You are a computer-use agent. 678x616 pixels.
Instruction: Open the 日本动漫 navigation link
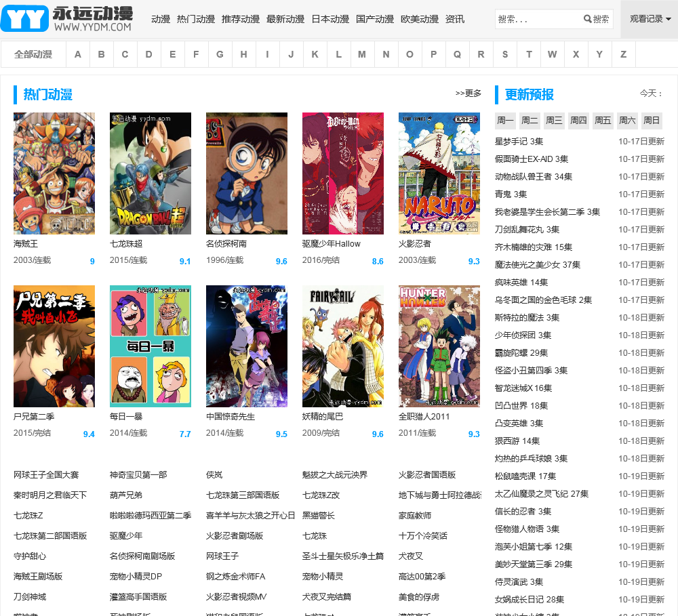[x=330, y=20]
